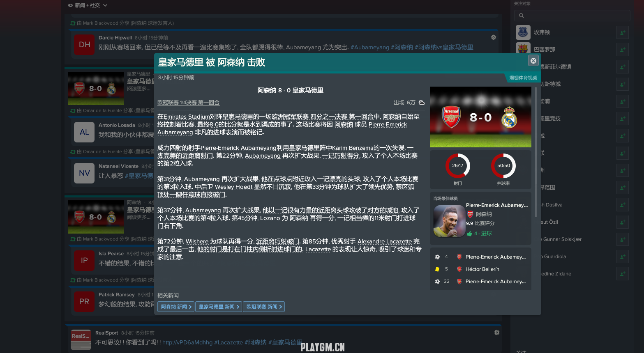Click the weather icon beside attendance
Screen dimensions: 644x353
click(422, 103)
